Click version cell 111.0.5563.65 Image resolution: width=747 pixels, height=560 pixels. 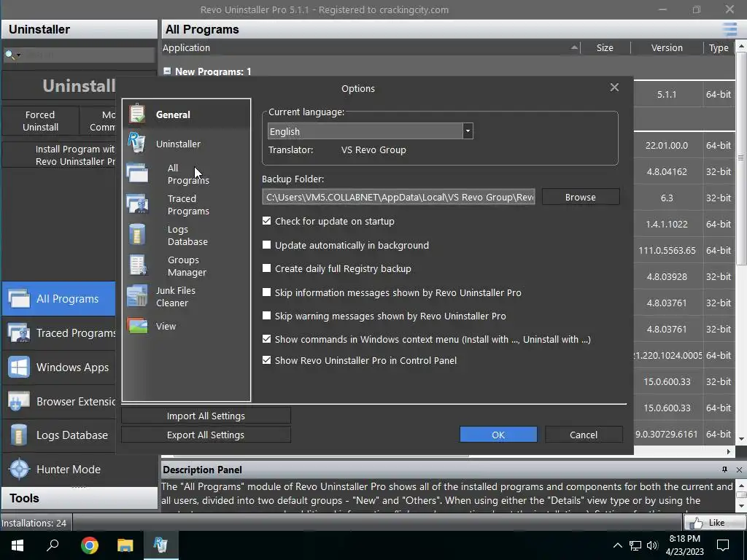pos(667,250)
